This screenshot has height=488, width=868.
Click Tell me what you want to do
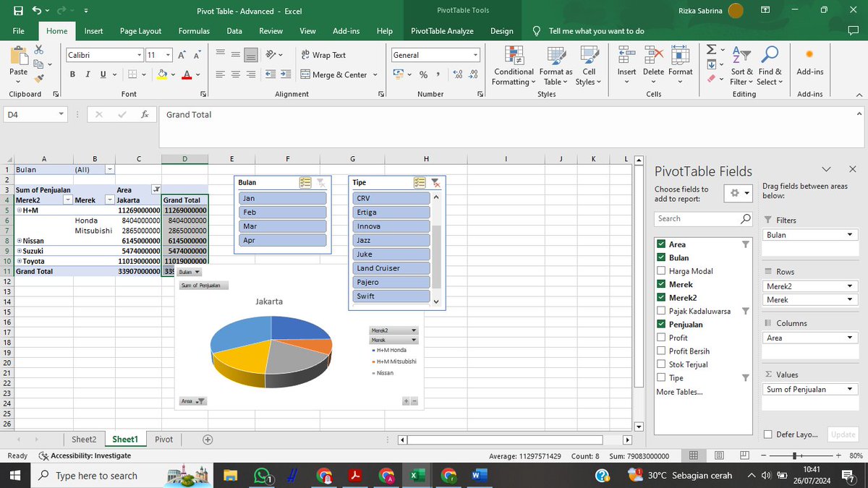596,31
